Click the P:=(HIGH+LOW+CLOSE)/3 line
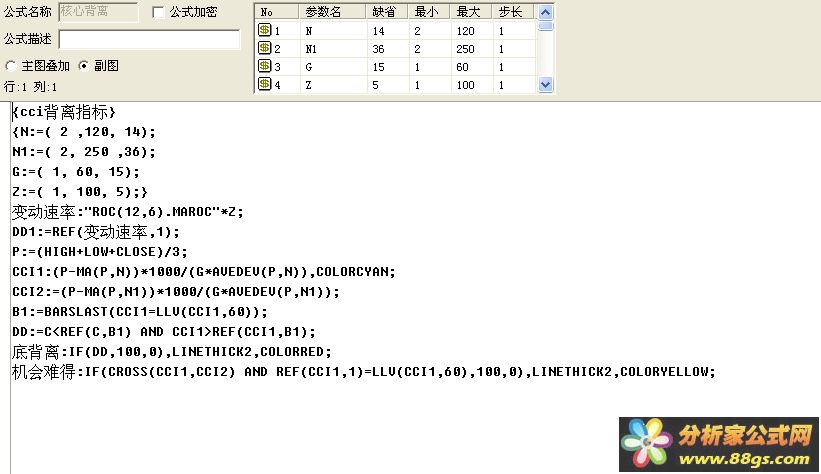Viewport: 821px width, 474px height. coord(99,252)
